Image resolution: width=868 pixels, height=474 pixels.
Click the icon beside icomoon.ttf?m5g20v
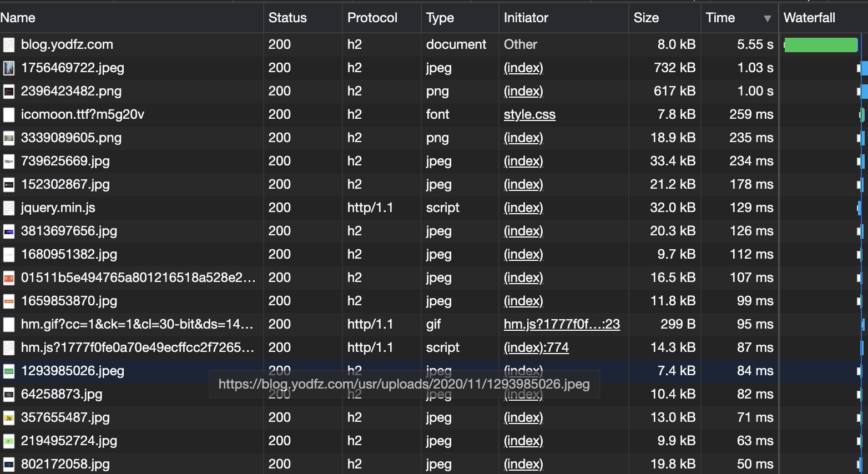pos(9,115)
